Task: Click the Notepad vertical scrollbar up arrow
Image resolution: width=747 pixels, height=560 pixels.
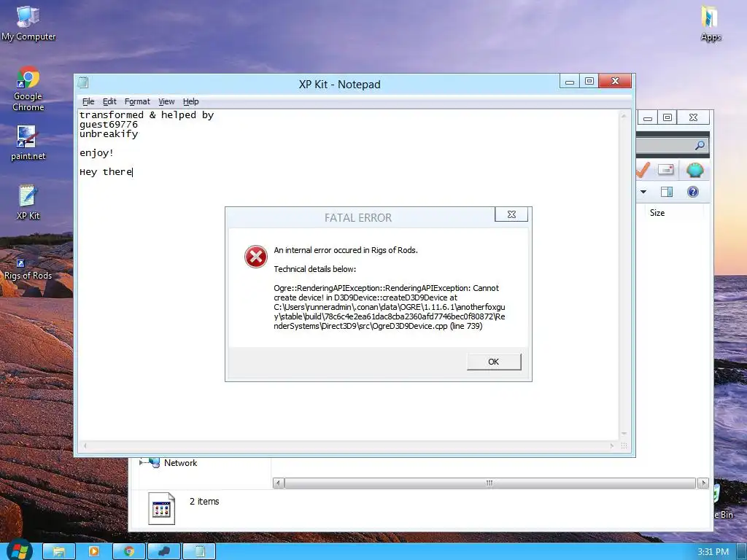Action: point(624,116)
